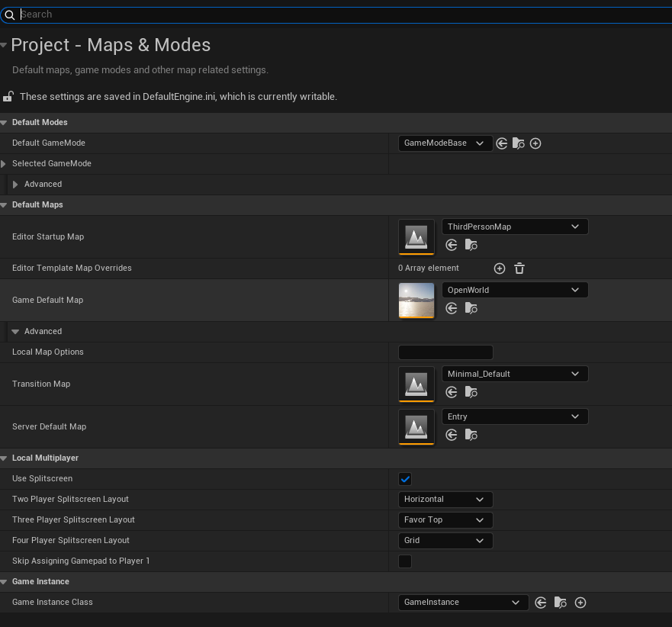
Task: Click the OpenWorld map thumbnail
Action: tap(416, 301)
